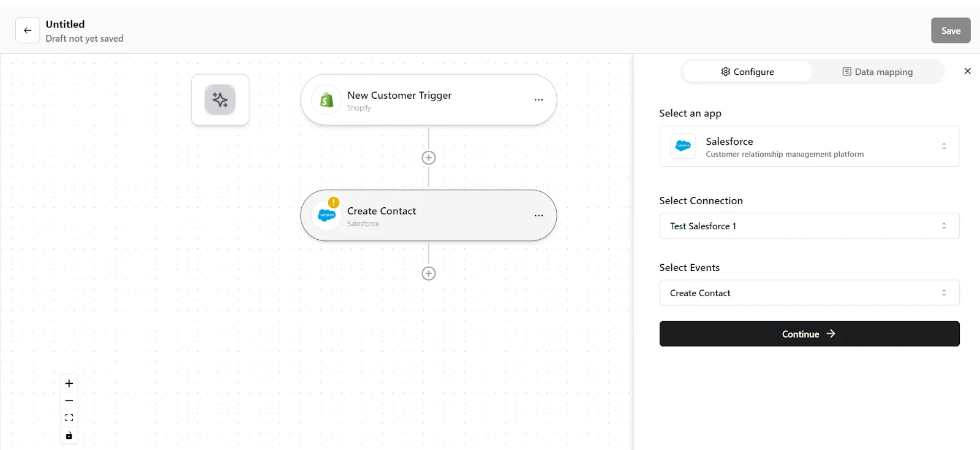The height and width of the screenshot is (450, 980).
Task: Click the Salesforce logo in app selector
Action: point(683,146)
